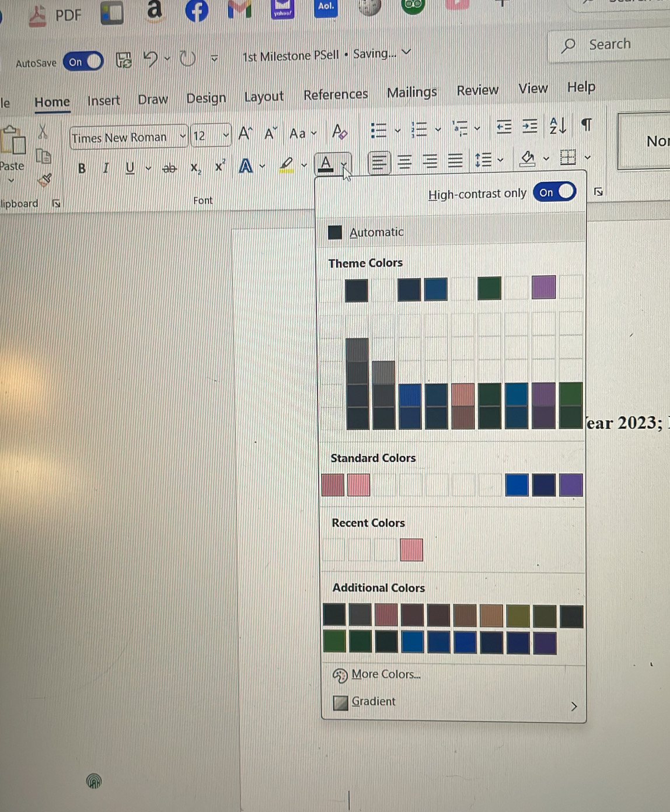Image resolution: width=670 pixels, height=812 pixels.
Task: Click the Sort A to Z icon
Action: (557, 125)
